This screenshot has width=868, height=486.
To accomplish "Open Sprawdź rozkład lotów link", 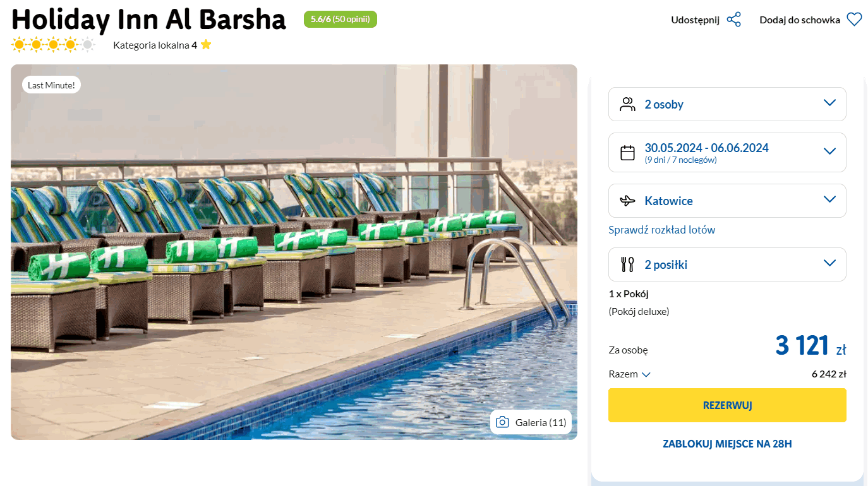I will pyautogui.click(x=661, y=230).
